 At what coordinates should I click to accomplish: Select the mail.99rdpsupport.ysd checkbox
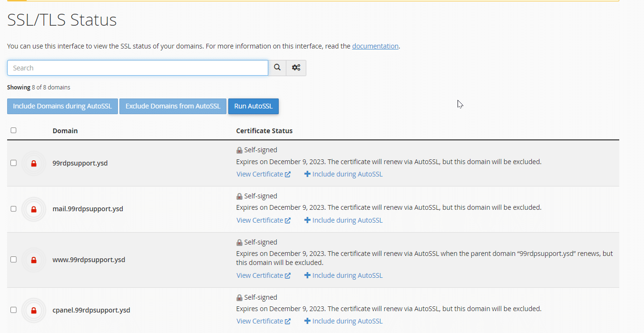(13, 209)
